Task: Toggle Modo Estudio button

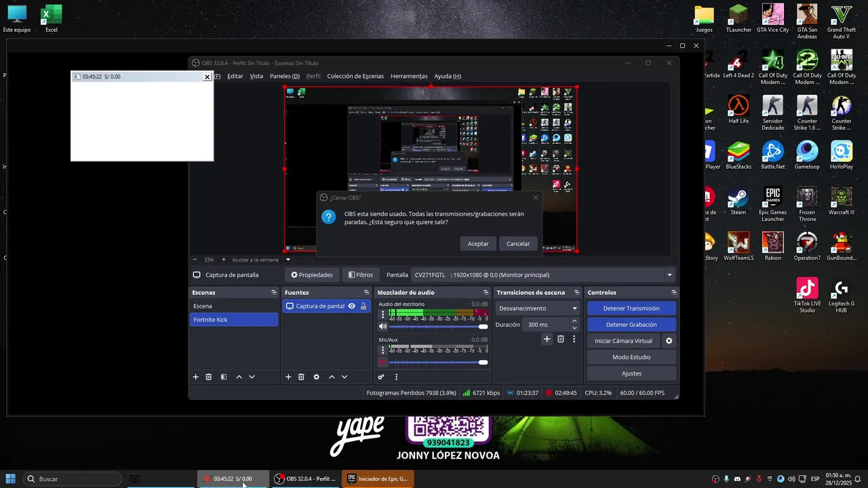Action: (x=631, y=357)
